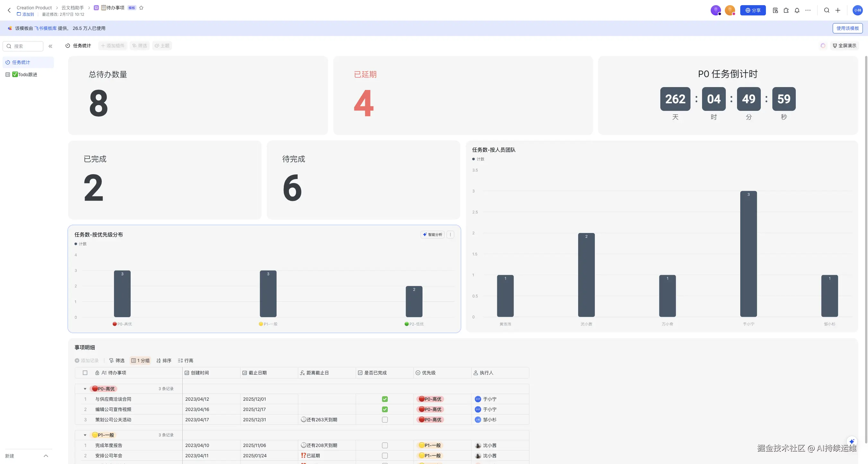Tick the select-all checkbox in table header
This screenshot has height=464, width=868.
coord(85,373)
